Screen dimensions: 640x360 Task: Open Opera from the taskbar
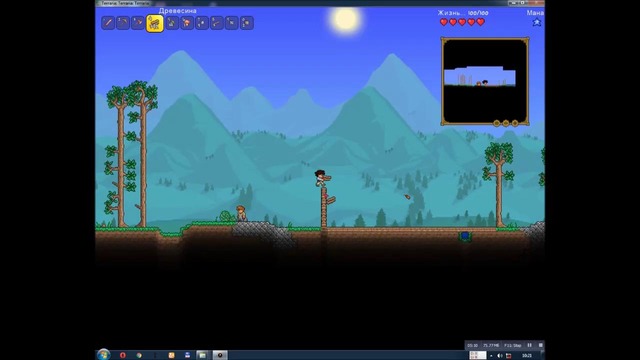pyautogui.click(x=122, y=355)
